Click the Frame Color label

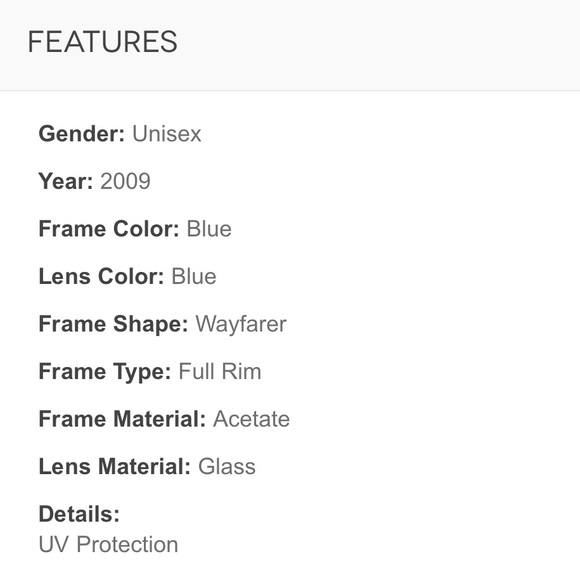click(109, 229)
